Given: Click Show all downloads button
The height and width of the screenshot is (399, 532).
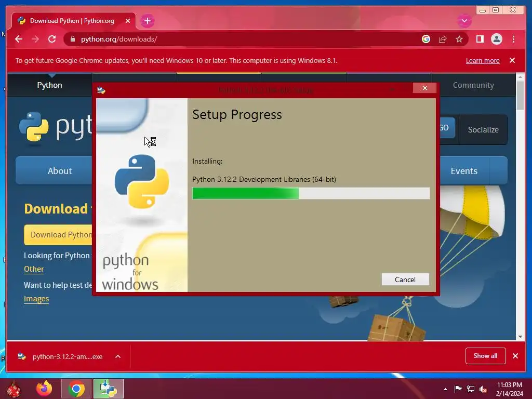Looking at the screenshot, I should click(485, 356).
